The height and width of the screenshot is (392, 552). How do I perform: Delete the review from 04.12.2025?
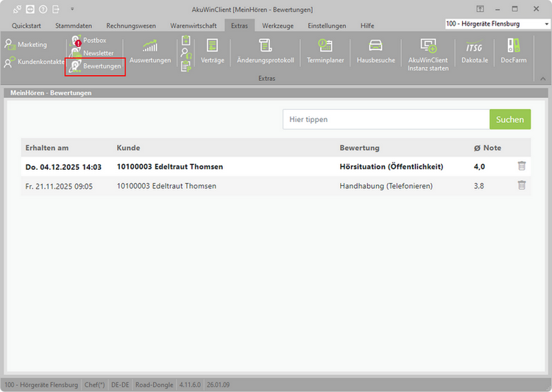click(522, 167)
